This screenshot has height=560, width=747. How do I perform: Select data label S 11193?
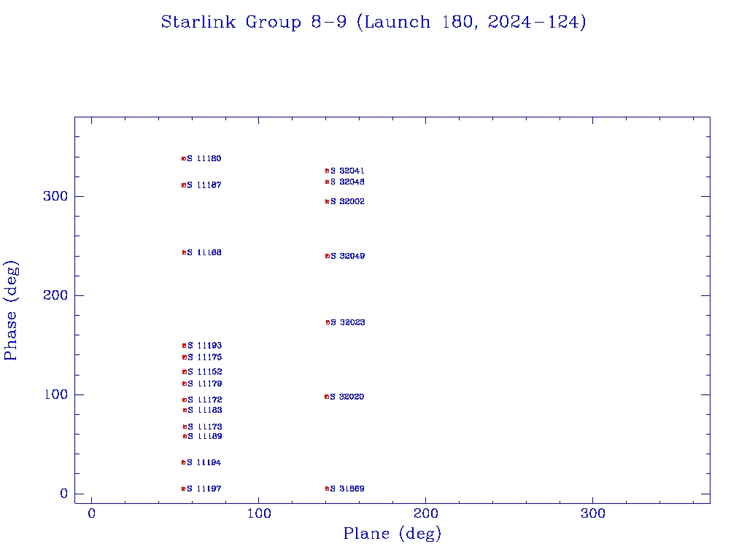(x=205, y=346)
